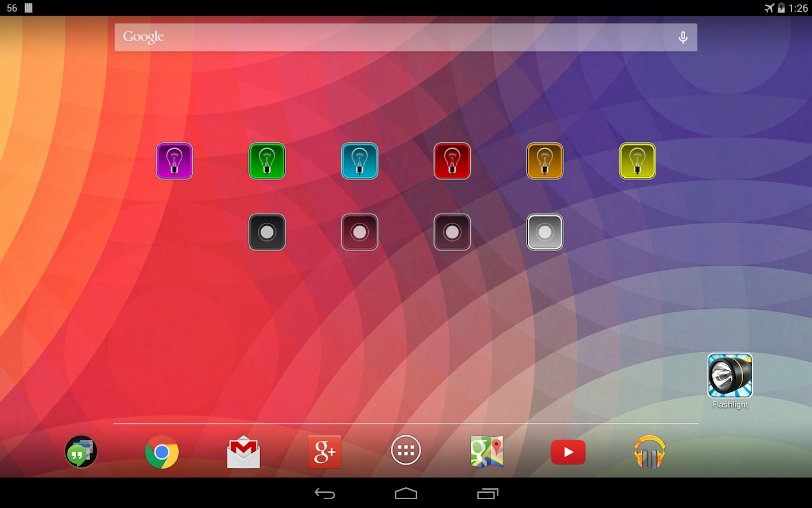Screen dimensions: 812x508
Task: Open the Gmail app
Action: pyautogui.click(x=244, y=452)
